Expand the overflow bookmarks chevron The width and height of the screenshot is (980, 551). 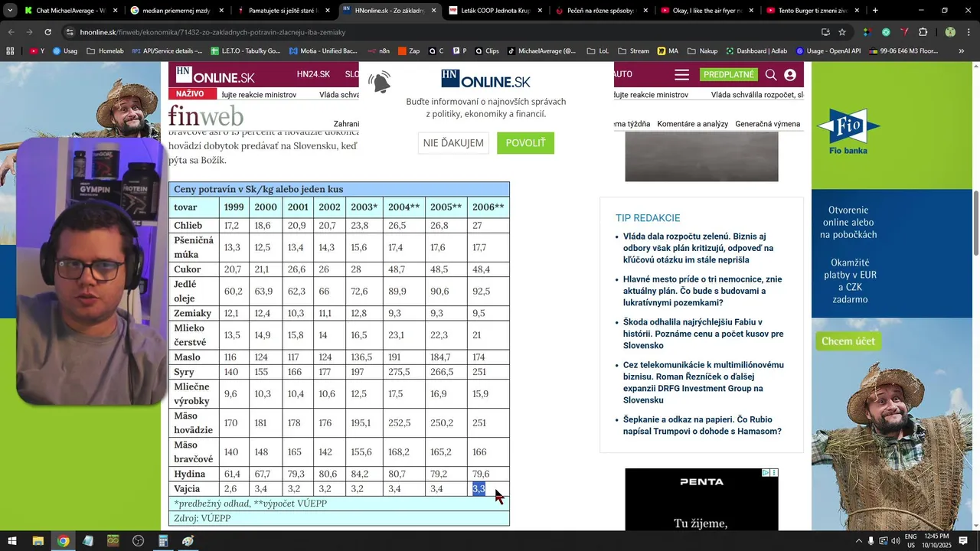click(962, 51)
